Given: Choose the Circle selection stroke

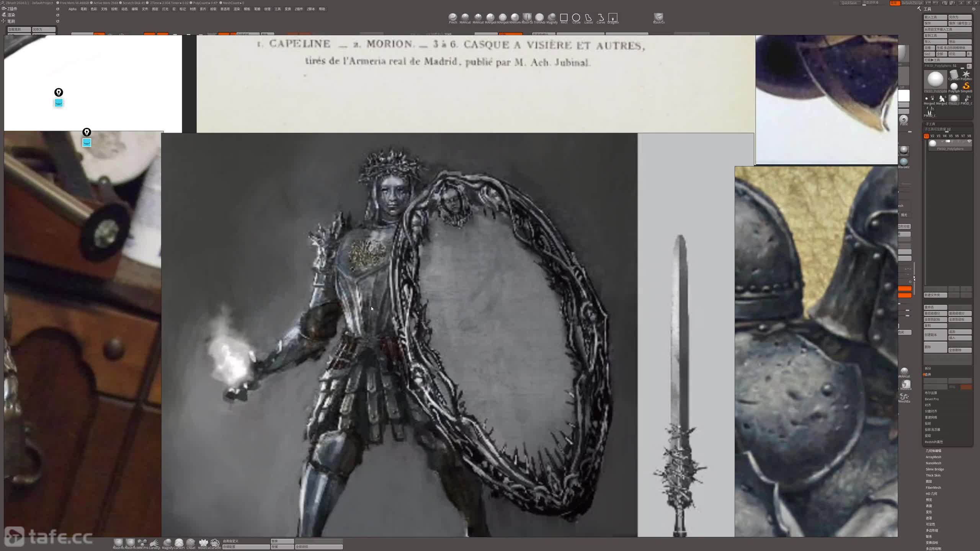Looking at the screenshot, I should point(576,18).
